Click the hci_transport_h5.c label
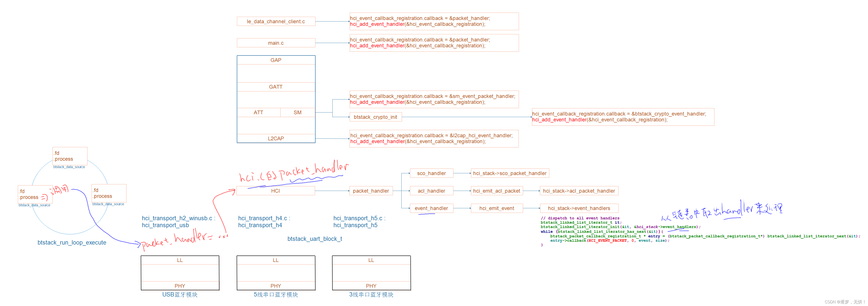Image resolution: width=868 pixels, height=306 pixels. (359, 218)
